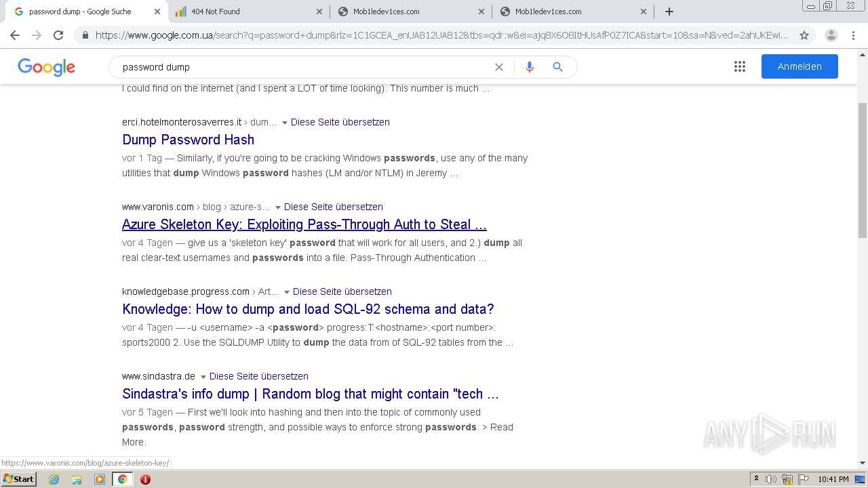Submit the search with the magnifier icon
868x488 pixels.
557,67
